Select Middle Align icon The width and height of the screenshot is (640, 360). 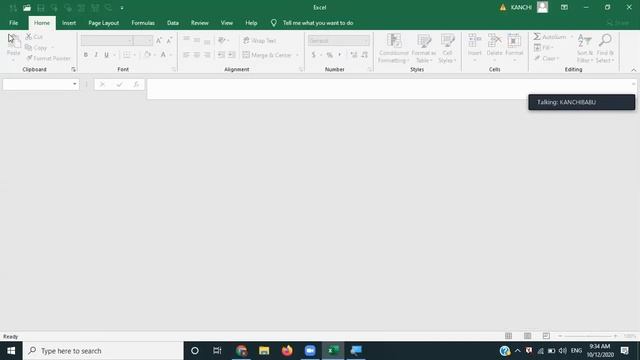pos(197,40)
